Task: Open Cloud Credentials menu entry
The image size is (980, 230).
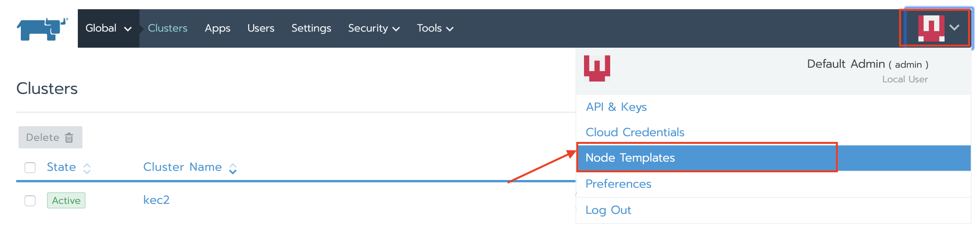Action: (x=635, y=132)
